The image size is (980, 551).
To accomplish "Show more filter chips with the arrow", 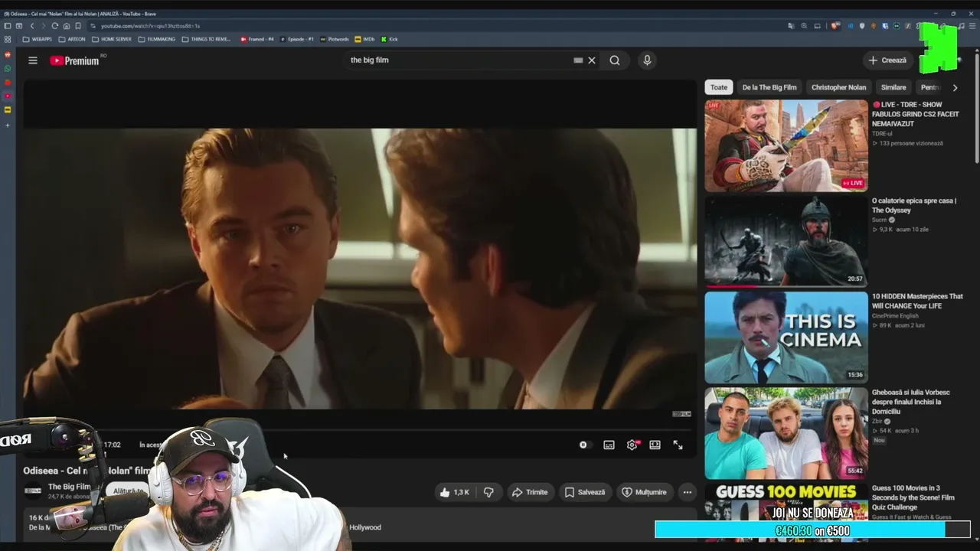I will tap(955, 87).
